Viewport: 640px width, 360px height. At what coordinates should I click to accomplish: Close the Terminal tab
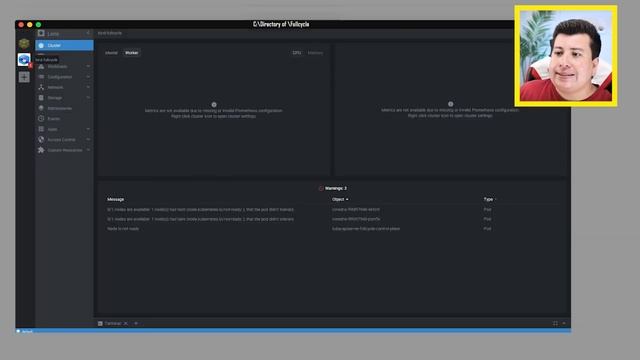(x=126, y=323)
